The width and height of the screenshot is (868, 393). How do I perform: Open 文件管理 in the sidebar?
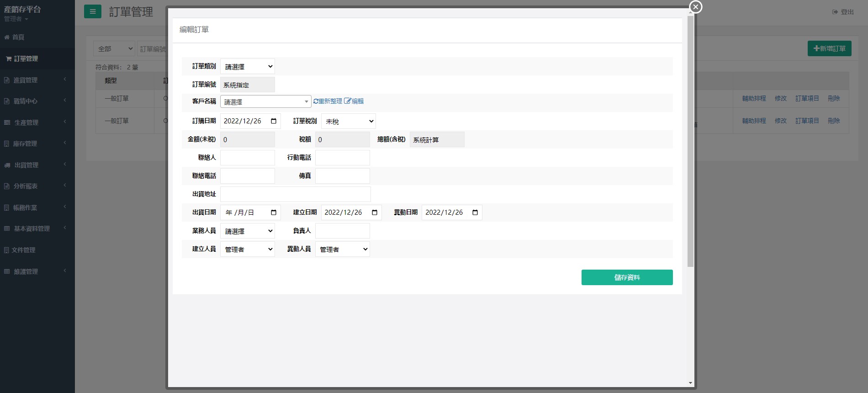pos(37,250)
